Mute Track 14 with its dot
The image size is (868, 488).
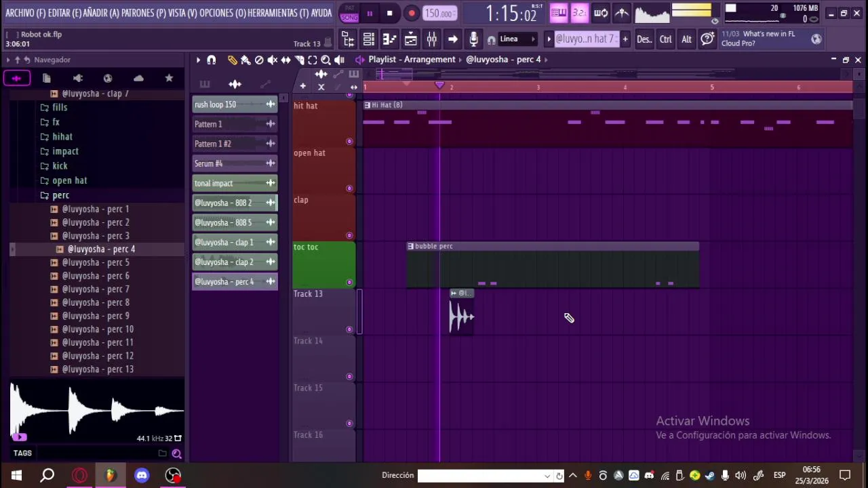350,376
